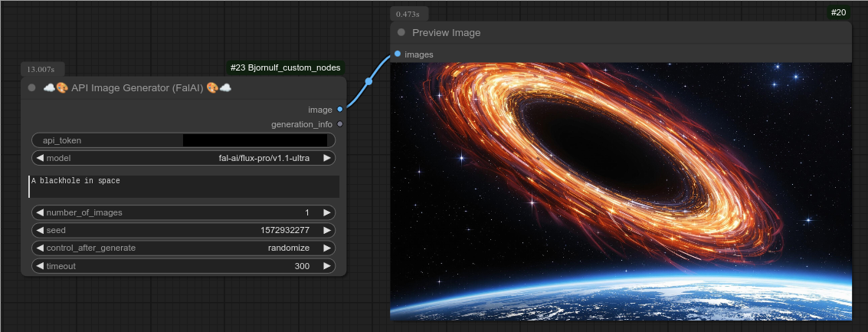Click the prompt text box

[x=184, y=186]
